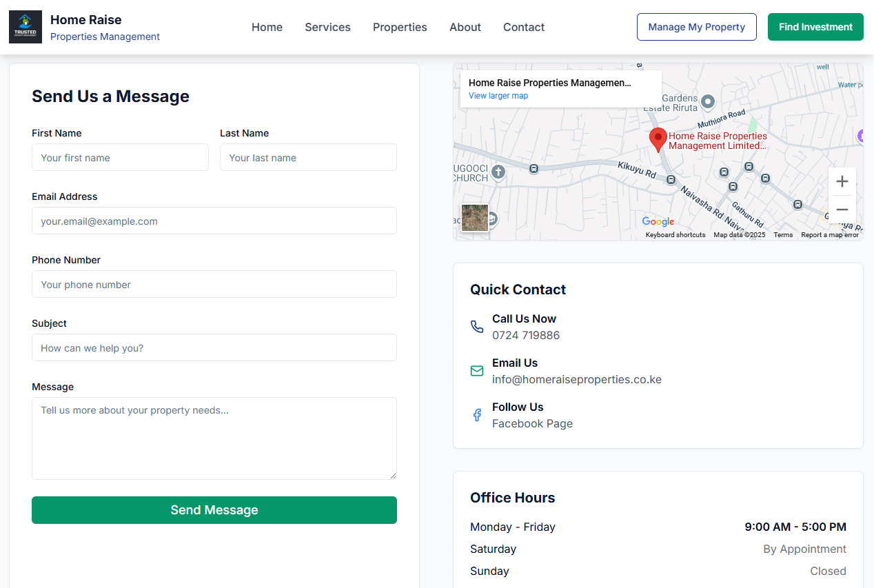The height and width of the screenshot is (588, 874).
Task: Open the View larger map link
Action: click(x=498, y=96)
